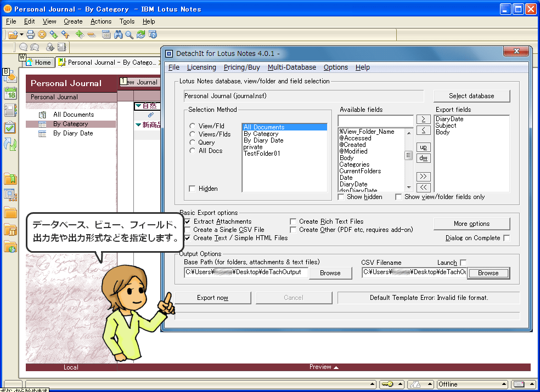This screenshot has height=392, width=540.
Task: Open dropdown arrow beside Open folder icon
Action: click(21, 35)
